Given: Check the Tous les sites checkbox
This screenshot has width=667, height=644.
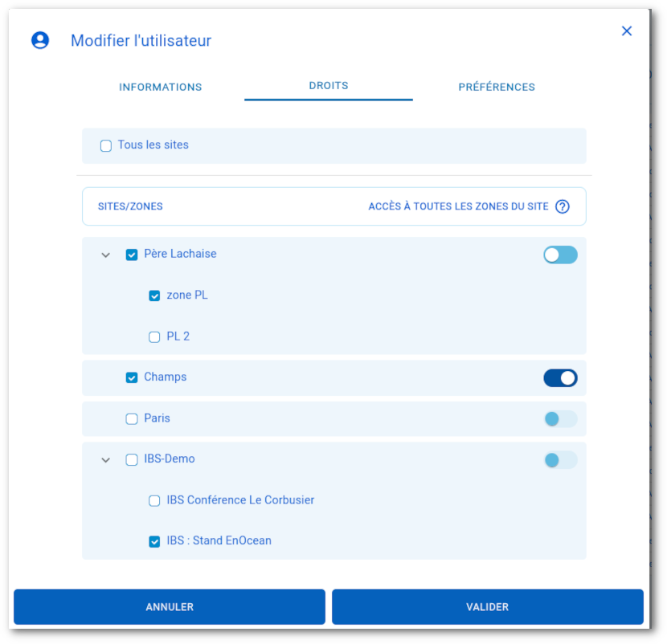Looking at the screenshot, I should click(106, 146).
